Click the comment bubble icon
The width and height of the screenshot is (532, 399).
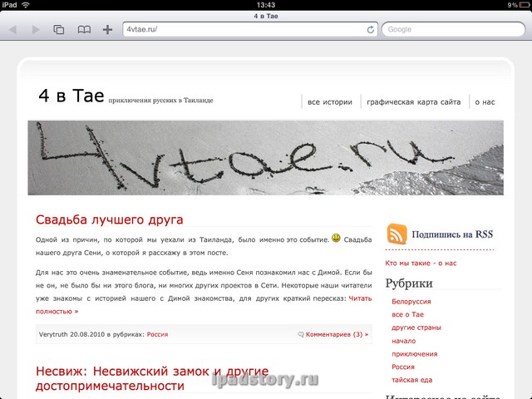coord(301,334)
